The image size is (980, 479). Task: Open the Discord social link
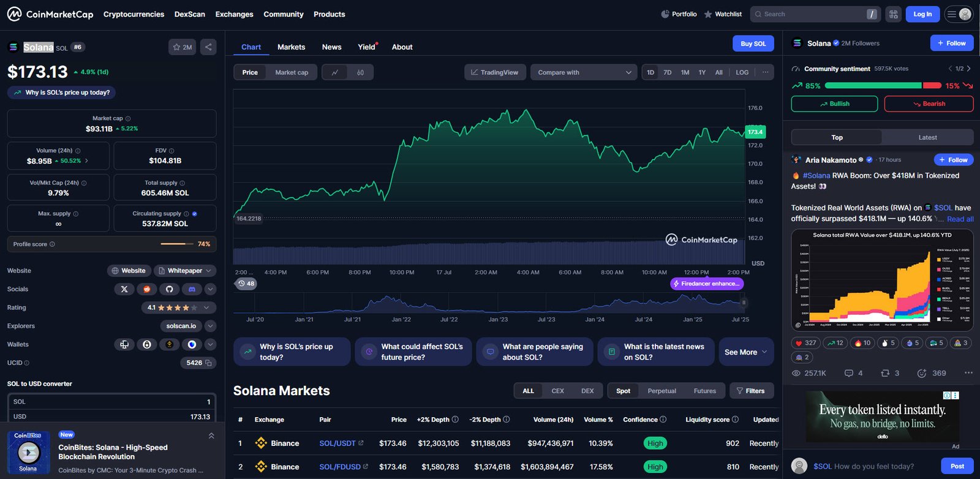coord(192,289)
